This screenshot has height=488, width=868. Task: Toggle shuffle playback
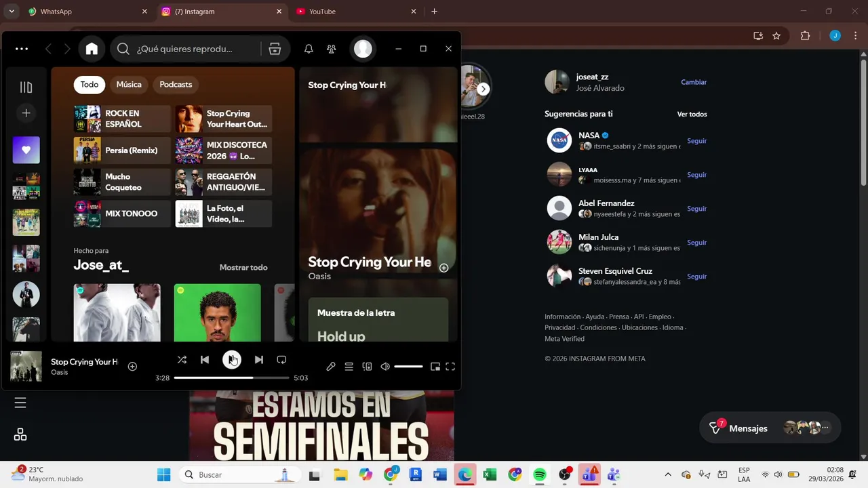pos(182,360)
